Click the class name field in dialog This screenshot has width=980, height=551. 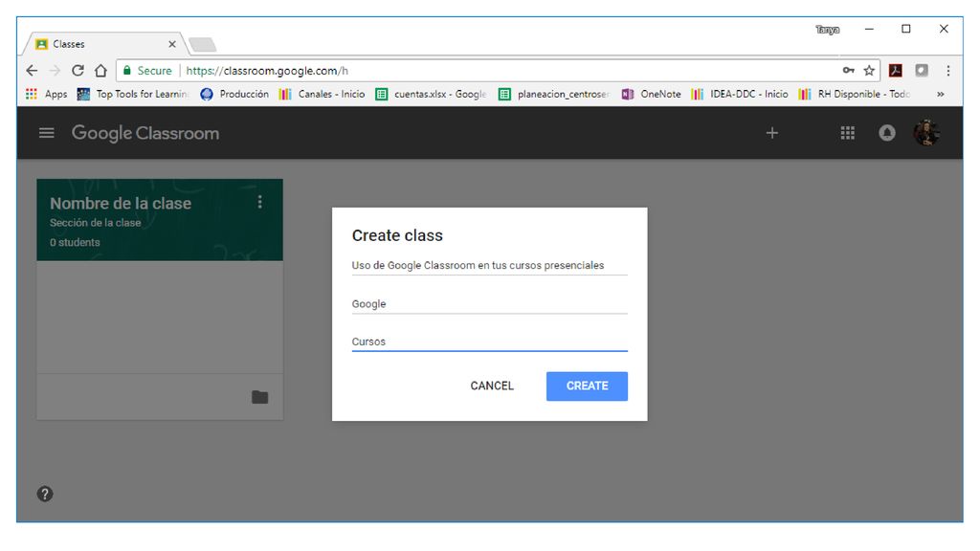489,266
